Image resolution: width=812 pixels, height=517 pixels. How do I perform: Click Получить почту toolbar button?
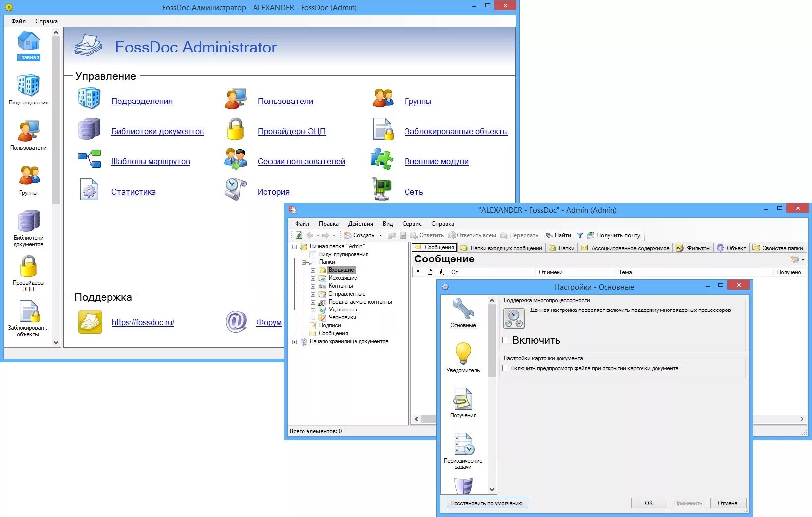[613, 235]
